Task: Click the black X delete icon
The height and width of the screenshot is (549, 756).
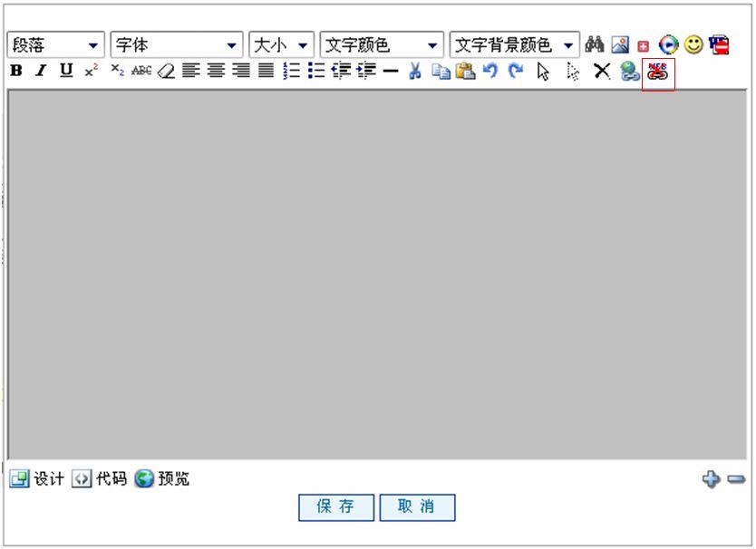Action: click(602, 71)
